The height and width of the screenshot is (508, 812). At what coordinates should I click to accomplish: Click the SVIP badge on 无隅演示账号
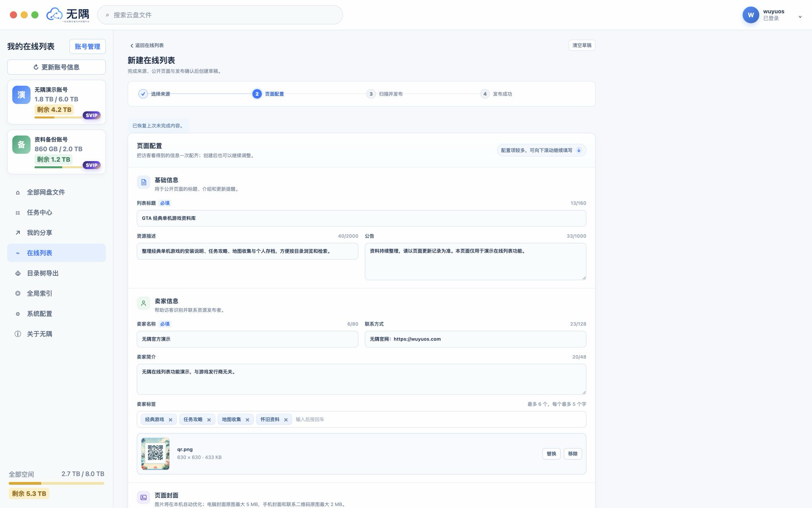click(x=92, y=115)
